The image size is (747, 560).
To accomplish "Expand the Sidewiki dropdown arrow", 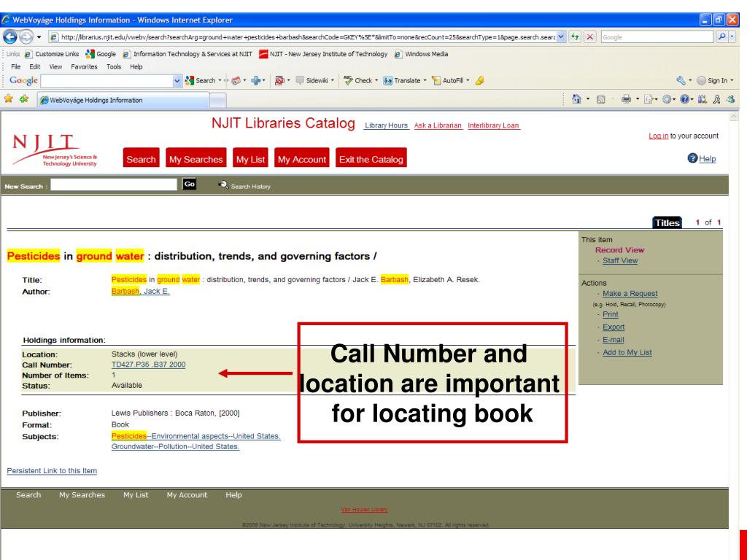I will [x=333, y=80].
